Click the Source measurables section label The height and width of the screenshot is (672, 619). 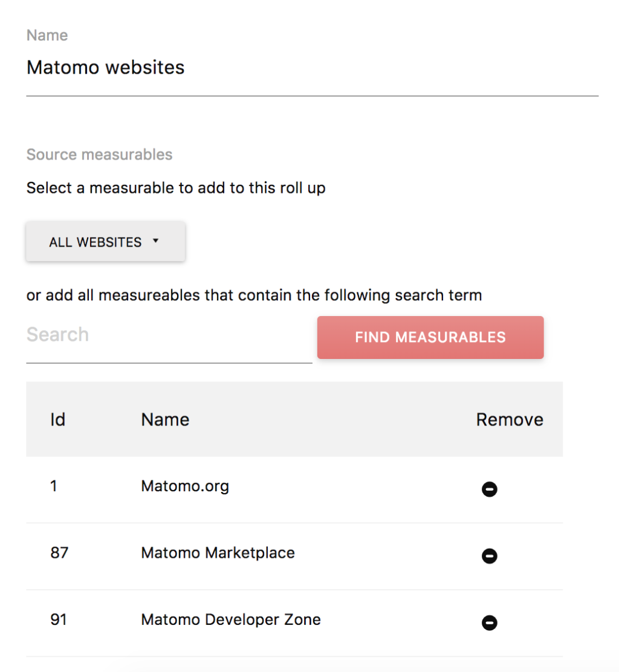[x=99, y=155]
